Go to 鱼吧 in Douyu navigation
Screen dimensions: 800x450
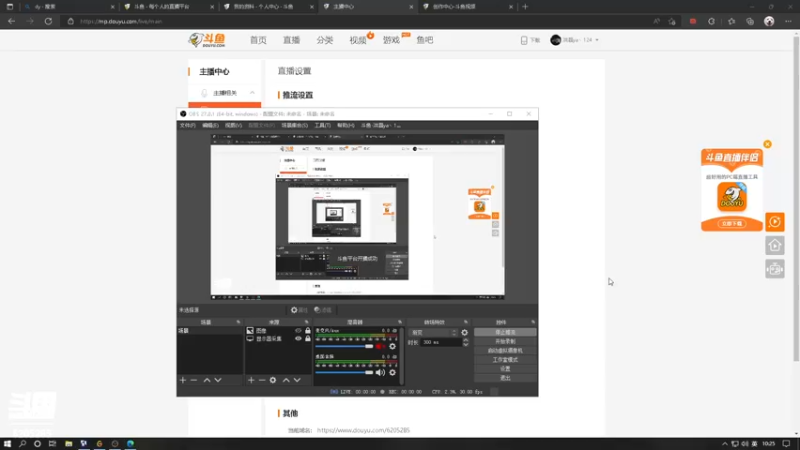[424, 40]
